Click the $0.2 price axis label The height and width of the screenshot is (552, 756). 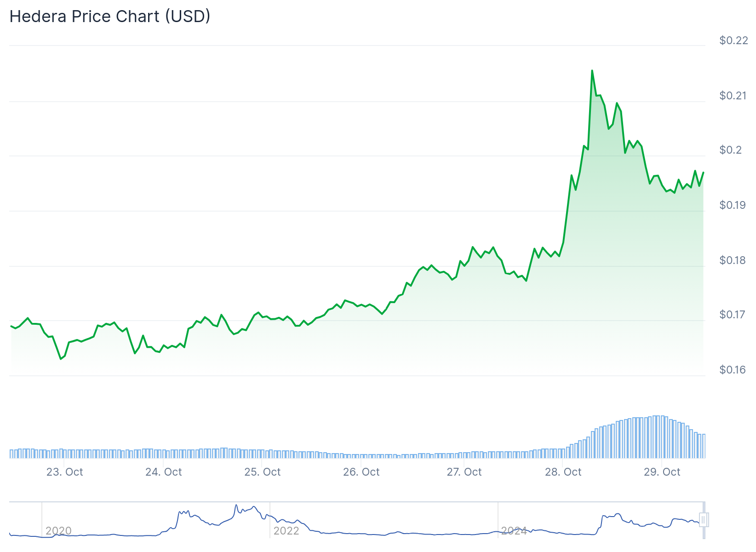[731, 150]
